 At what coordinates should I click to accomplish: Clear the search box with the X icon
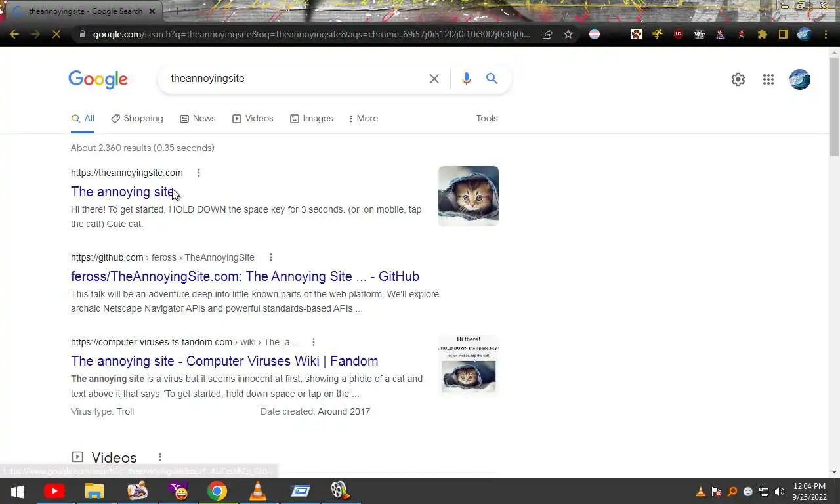click(434, 79)
